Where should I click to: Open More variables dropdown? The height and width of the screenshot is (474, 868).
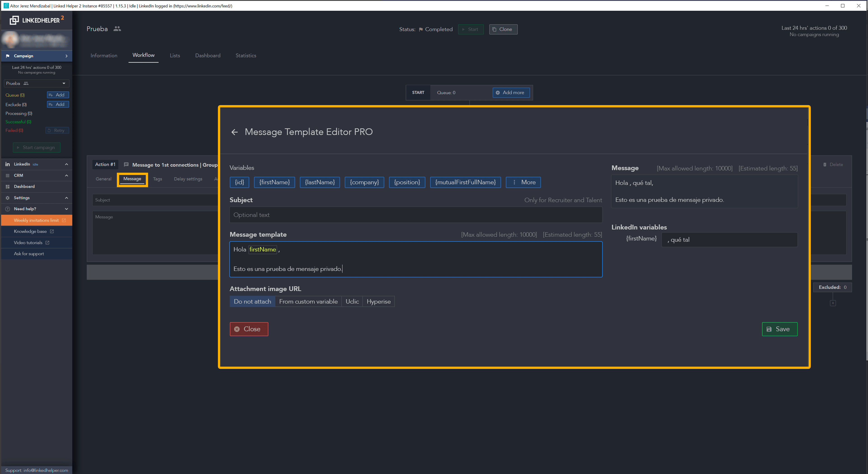pos(523,182)
